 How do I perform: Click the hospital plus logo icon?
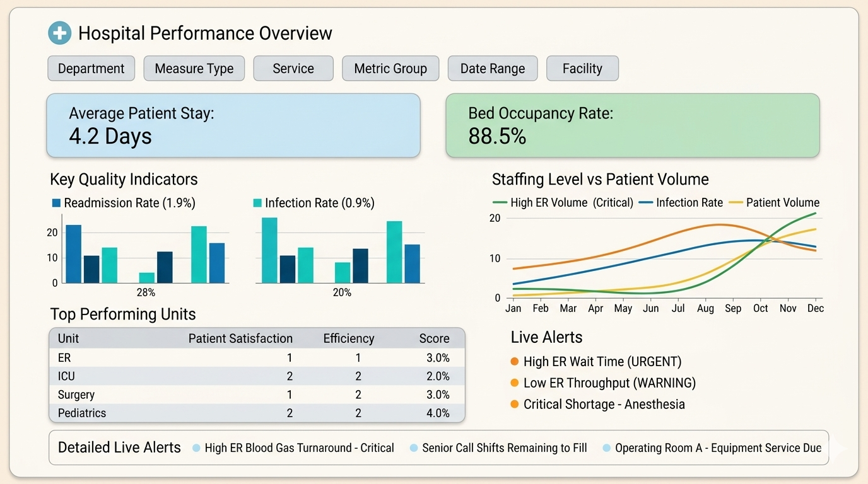click(60, 33)
